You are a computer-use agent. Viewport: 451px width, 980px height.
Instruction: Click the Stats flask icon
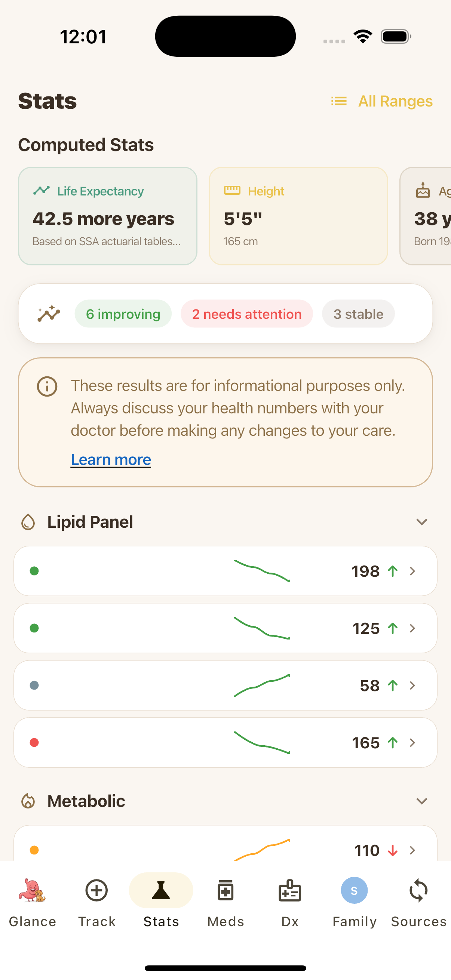(160, 891)
